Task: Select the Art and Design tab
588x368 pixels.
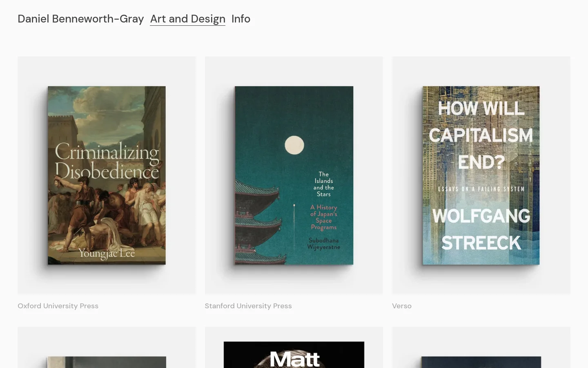Action: click(187, 19)
